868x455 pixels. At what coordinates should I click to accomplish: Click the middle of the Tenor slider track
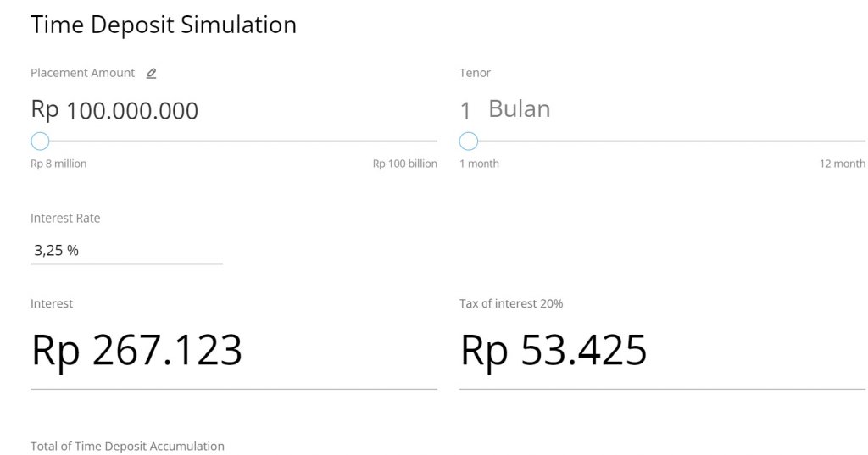[662, 141]
